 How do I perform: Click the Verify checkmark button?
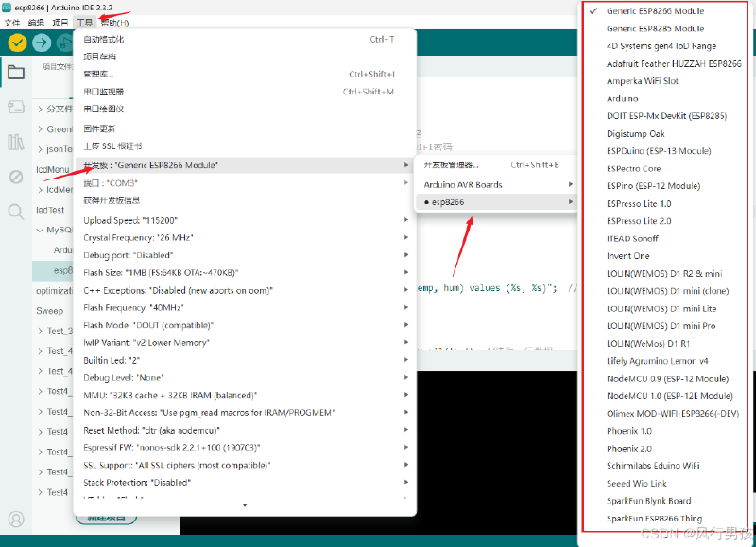click(x=17, y=43)
